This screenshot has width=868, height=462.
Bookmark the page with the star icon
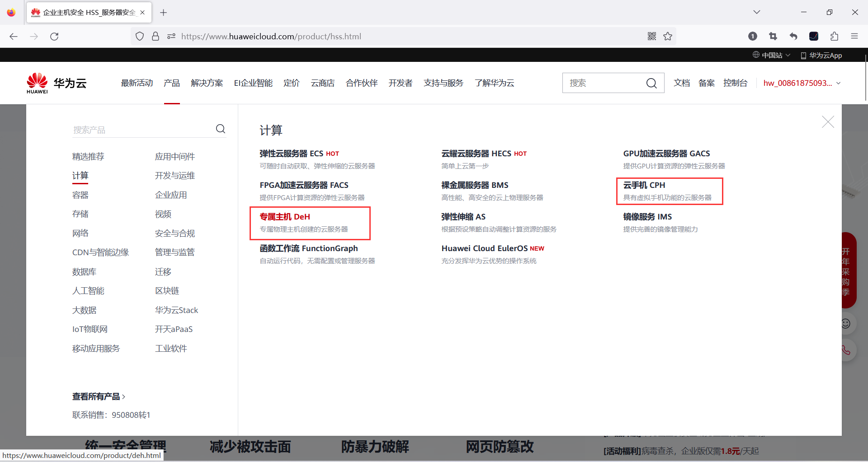coord(668,36)
